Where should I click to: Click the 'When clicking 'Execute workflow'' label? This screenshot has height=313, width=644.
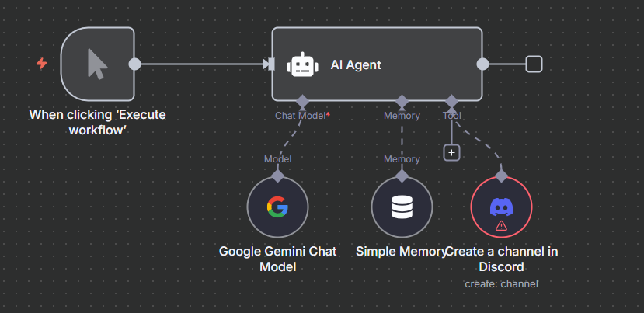pos(97,122)
